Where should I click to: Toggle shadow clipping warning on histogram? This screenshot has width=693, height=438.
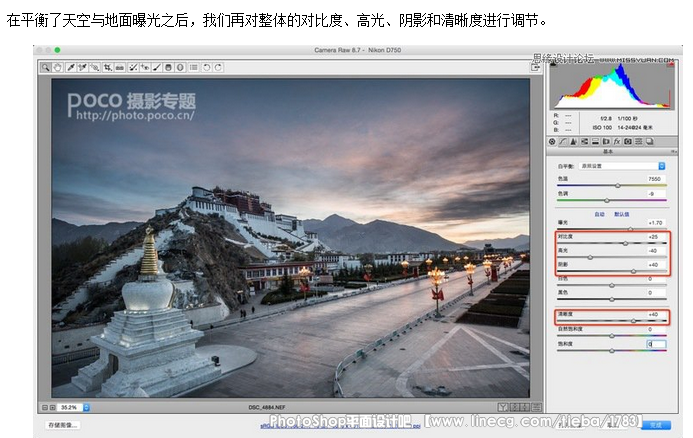pos(553,64)
